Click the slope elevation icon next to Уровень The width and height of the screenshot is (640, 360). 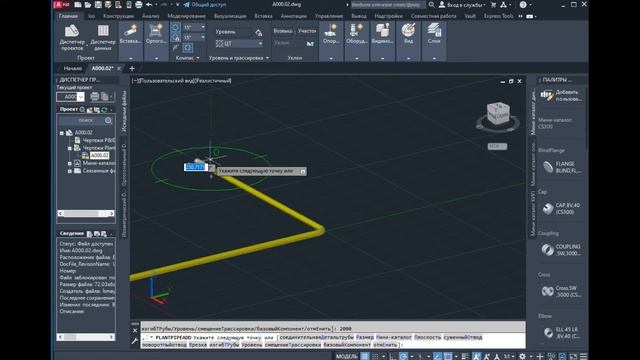(x=259, y=32)
